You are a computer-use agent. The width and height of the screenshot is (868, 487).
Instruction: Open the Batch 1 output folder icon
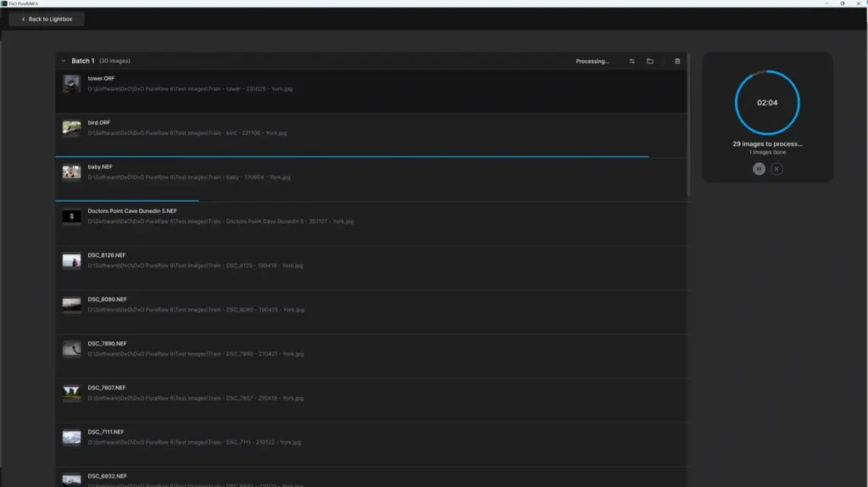coord(650,61)
